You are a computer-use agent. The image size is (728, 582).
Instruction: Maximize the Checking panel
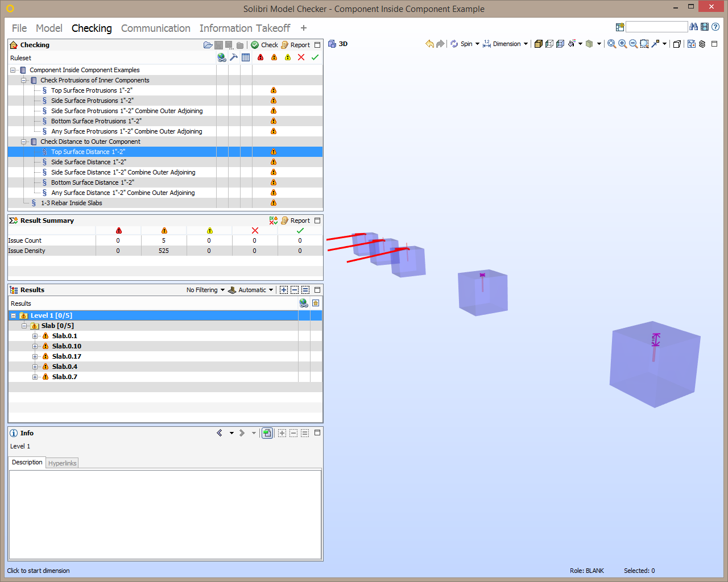tap(317, 45)
